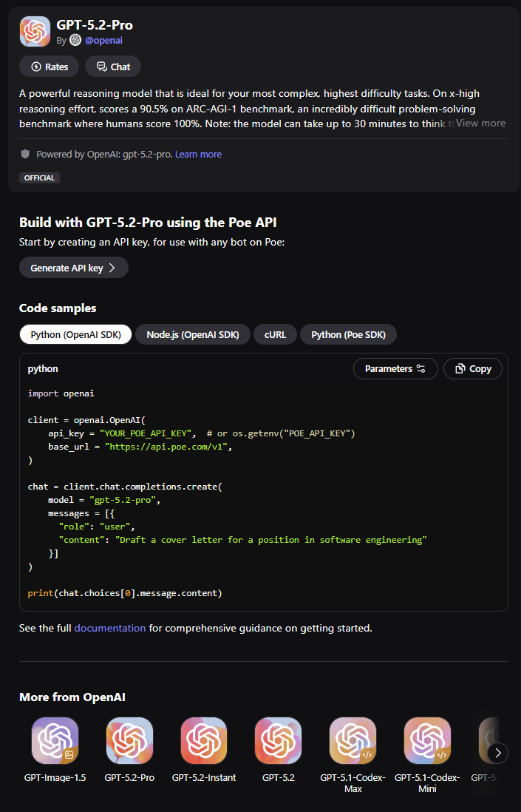Select the Python (Poe SDK) tab
This screenshot has height=812, width=521.
pos(348,334)
